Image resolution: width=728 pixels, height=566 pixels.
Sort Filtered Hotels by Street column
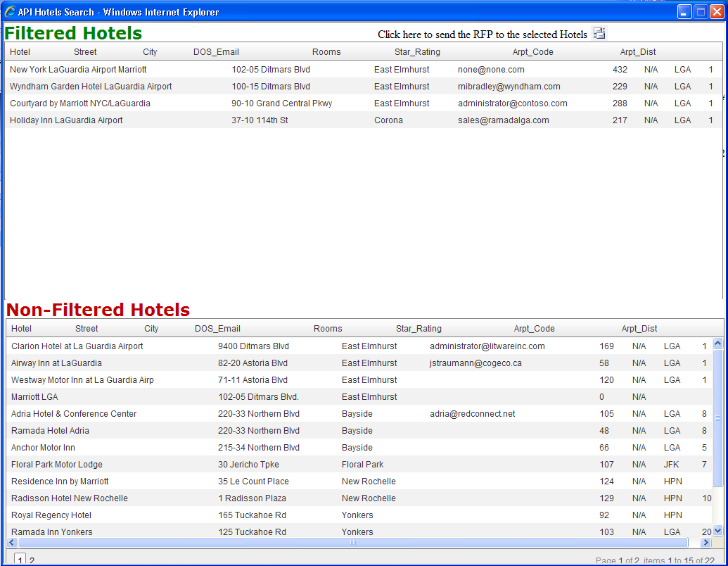click(85, 52)
